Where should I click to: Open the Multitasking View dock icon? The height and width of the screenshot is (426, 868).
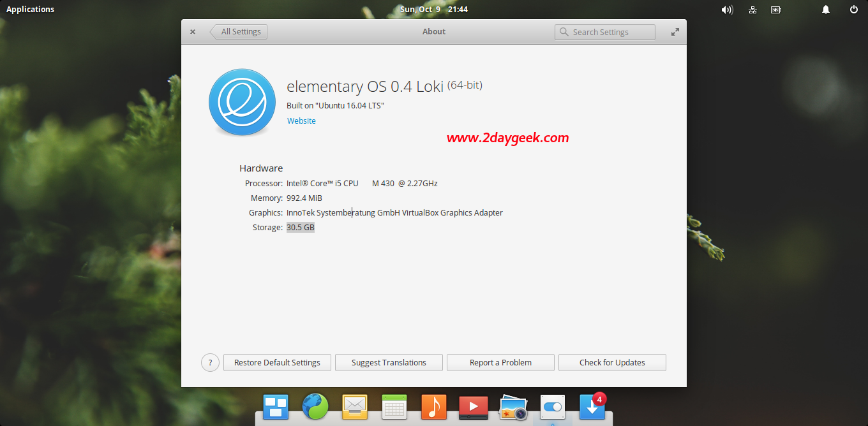click(x=276, y=406)
